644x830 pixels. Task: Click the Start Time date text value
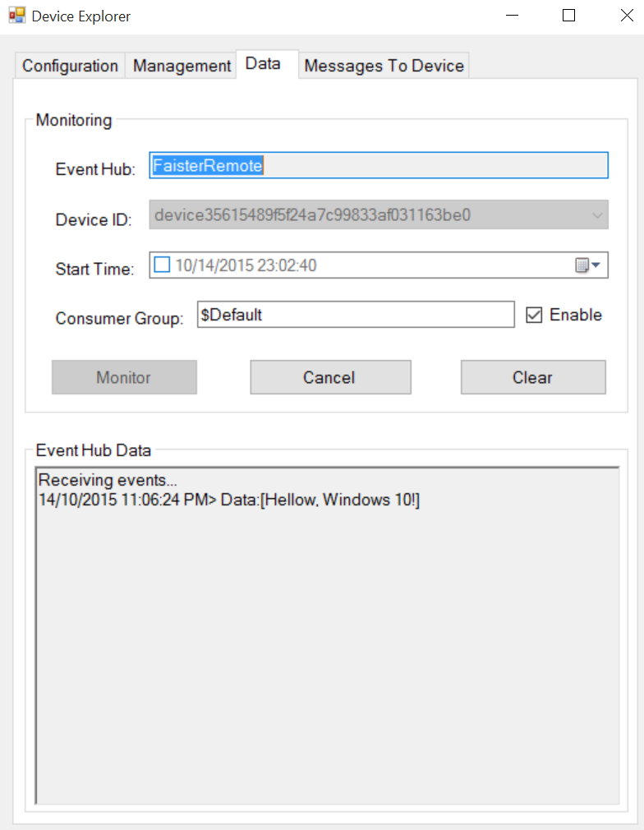pyautogui.click(x=246, y=265)
